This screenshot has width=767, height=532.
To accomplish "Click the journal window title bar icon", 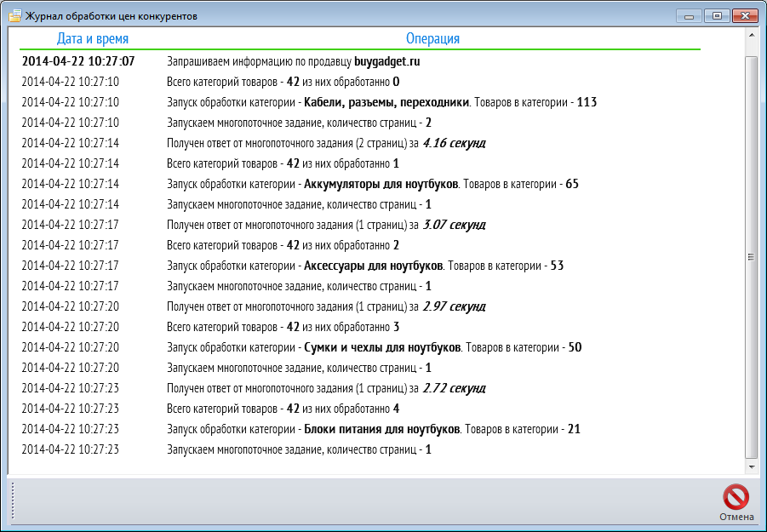I will [x=14, y=15].
